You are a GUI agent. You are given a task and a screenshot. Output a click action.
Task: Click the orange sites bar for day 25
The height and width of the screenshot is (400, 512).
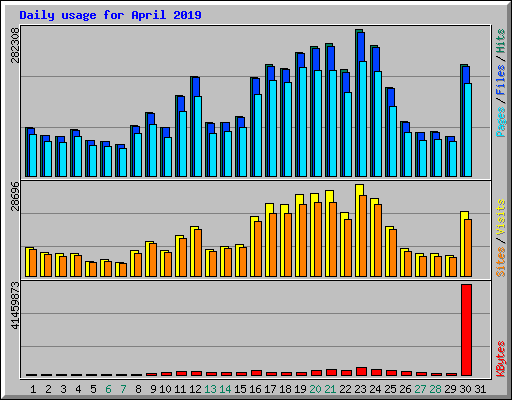(x=393, y=253)
